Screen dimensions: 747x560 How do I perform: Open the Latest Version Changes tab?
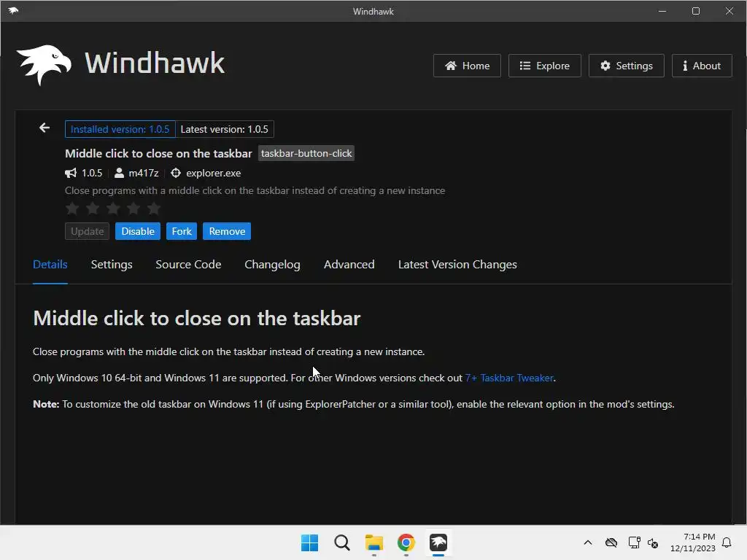click(x=457, y=265)
